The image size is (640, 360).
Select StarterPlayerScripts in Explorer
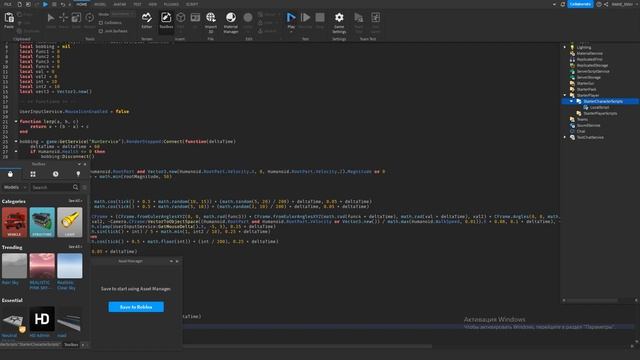click(600, 113)
